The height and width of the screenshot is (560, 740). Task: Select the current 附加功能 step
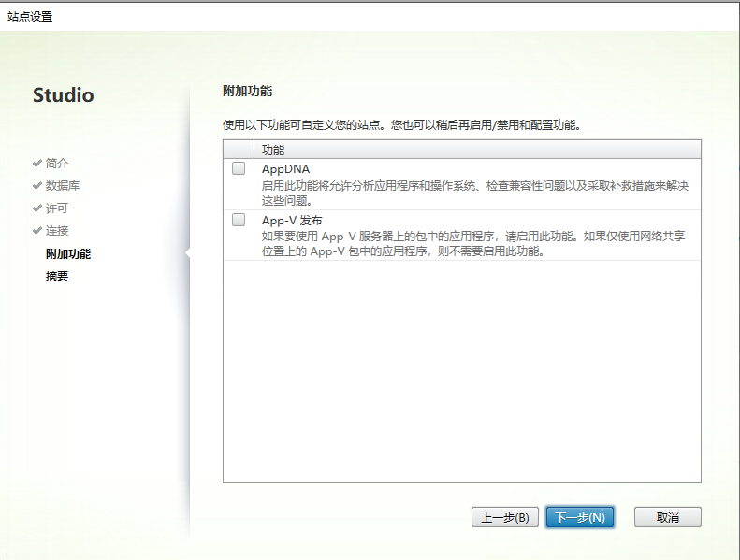click(68, 253)
